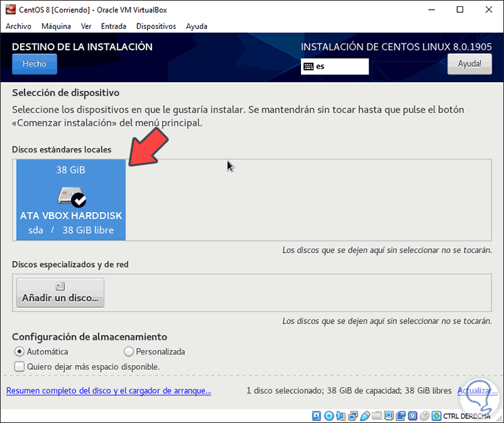Image resolution: width=504 pixels, height=423 pixels.
Task: Maximize the VirtualBox window
Action: (x=460, y=10)
